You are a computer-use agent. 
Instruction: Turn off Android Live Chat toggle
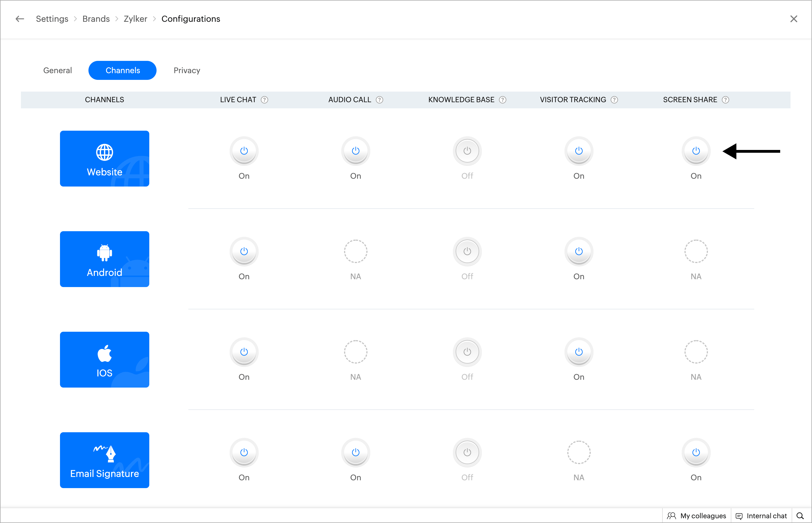(x=244, y=251)
